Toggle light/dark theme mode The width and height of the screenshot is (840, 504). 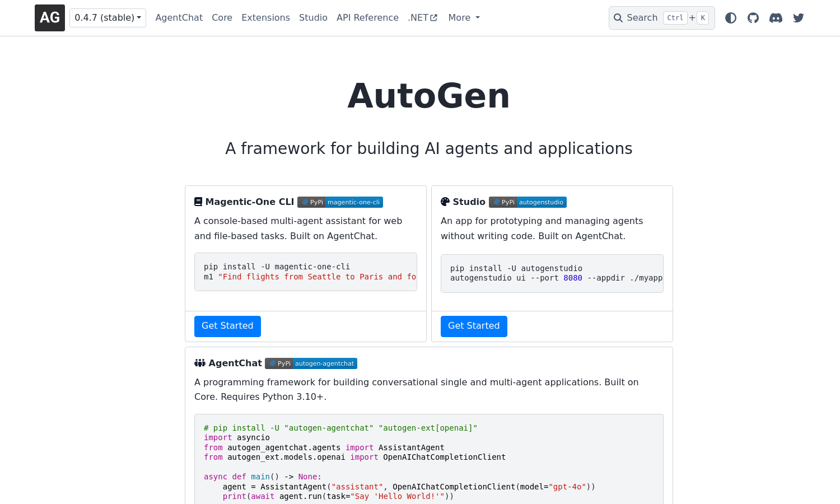tap(730, 17)
